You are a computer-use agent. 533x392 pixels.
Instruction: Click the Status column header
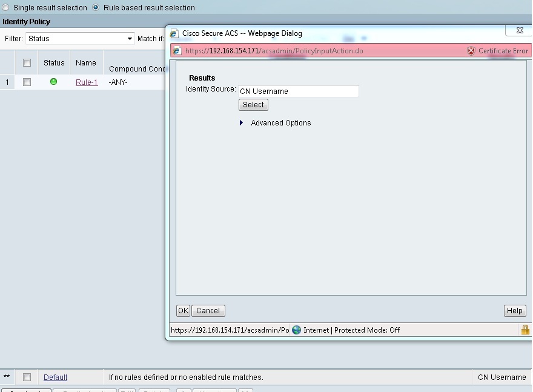[x=54, y=63]
